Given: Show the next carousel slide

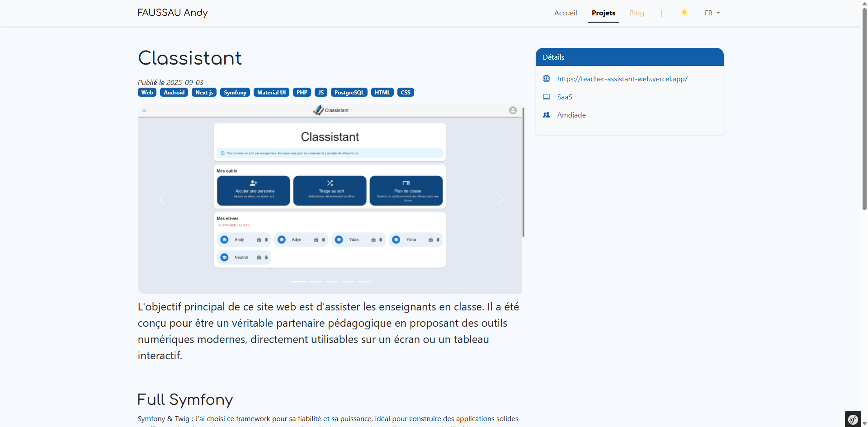Looking at the screenshot, I should (500, 199).
